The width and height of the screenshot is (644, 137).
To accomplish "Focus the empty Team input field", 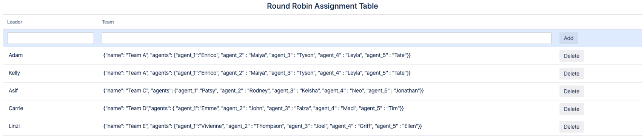I will click(327, 38).
